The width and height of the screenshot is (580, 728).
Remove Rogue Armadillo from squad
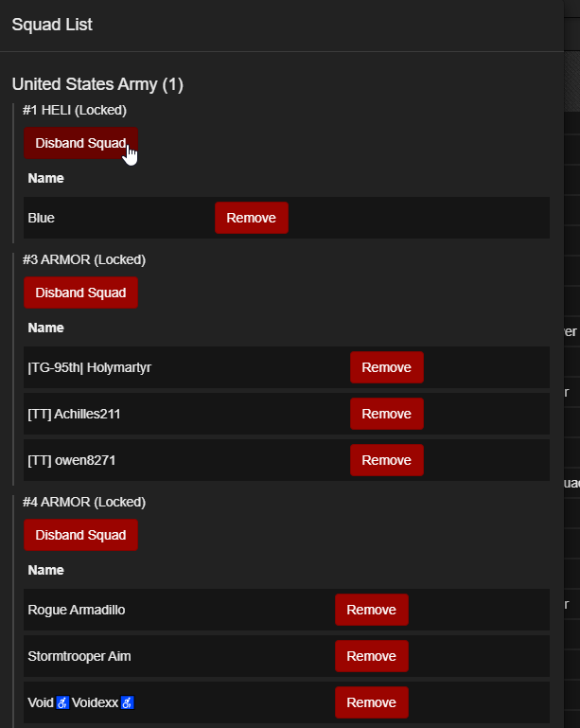click(x=372, y=610)
